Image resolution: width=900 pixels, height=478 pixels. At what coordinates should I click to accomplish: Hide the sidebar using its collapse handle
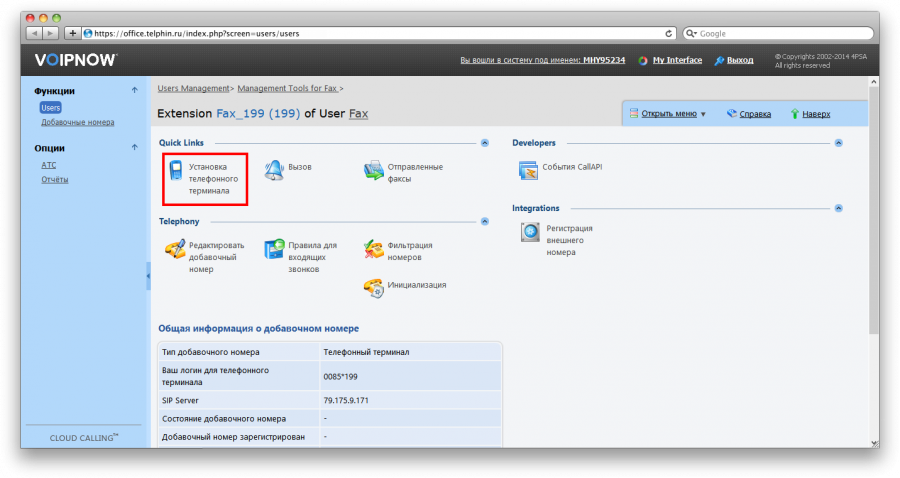[148, 276]
